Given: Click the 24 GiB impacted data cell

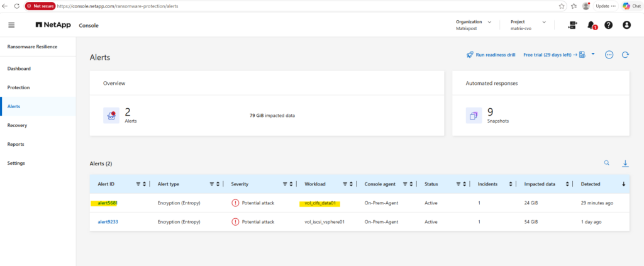Looking at the screenshot, I should click(531, 202).
